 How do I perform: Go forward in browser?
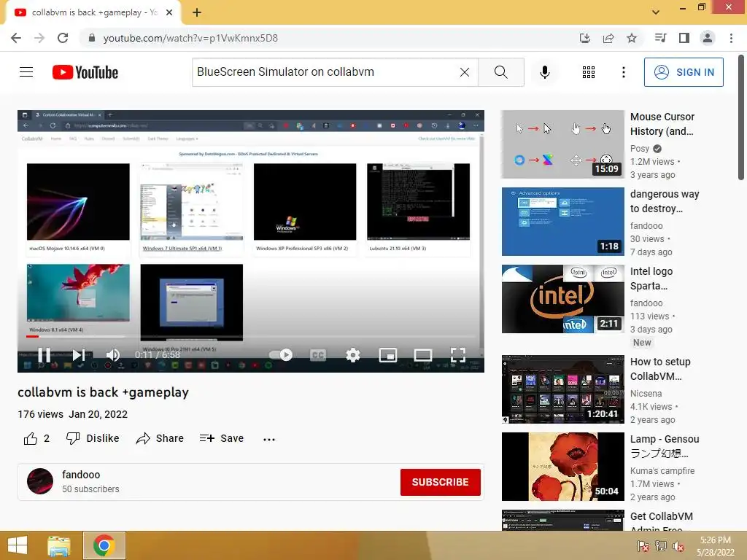click(x=39, y=38)
